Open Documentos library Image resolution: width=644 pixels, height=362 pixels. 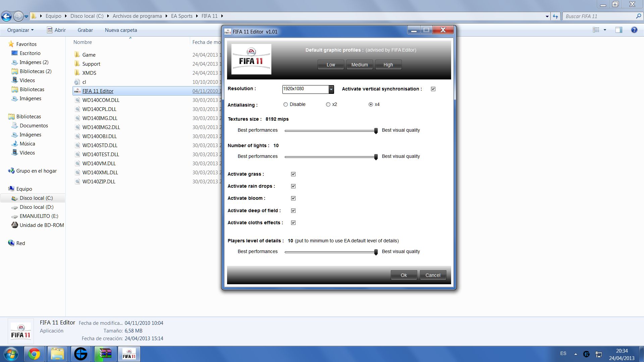34,125
